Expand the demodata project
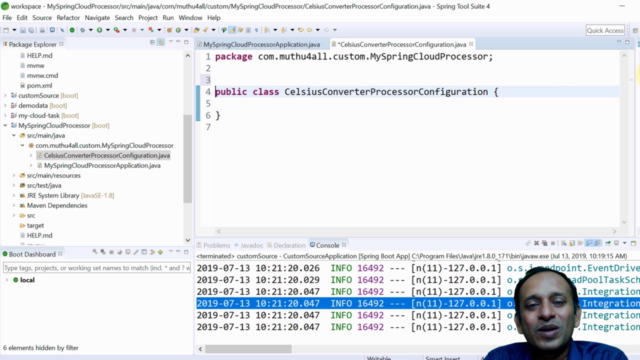The width and height of the screenshot is (640, 360). 5,105
